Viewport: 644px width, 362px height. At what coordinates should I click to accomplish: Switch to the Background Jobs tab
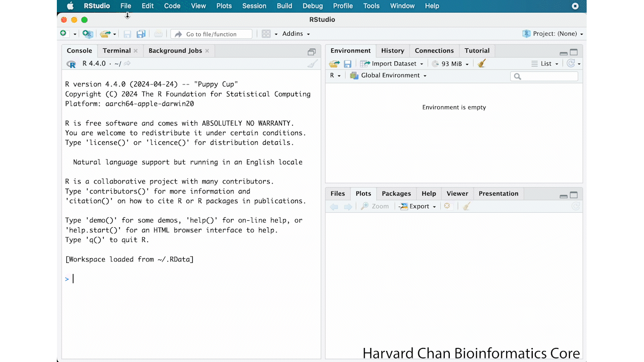coord(175,50)
